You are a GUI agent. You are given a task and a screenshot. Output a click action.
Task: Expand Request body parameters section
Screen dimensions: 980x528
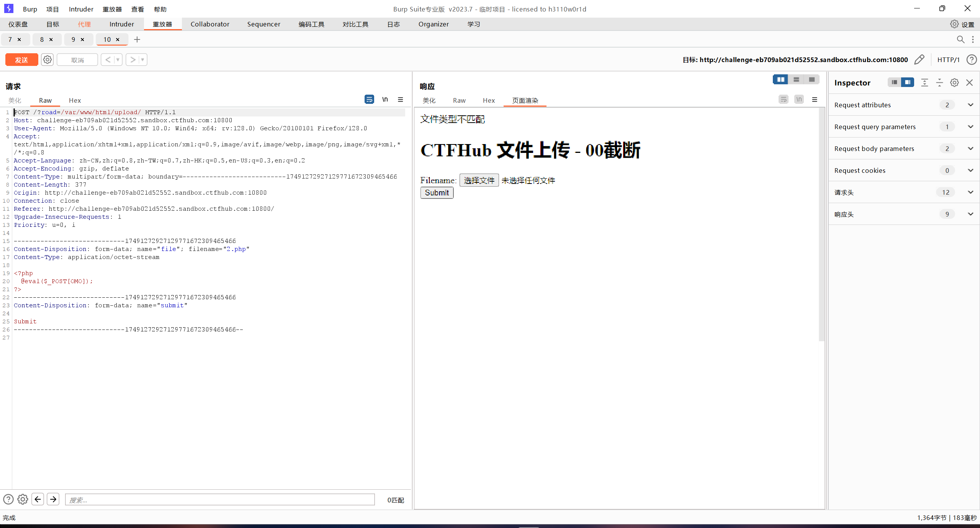coord(970,149)
